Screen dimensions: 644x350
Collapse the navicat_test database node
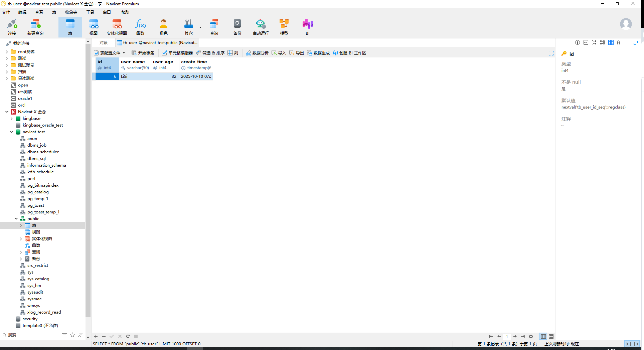coord(11,132)
